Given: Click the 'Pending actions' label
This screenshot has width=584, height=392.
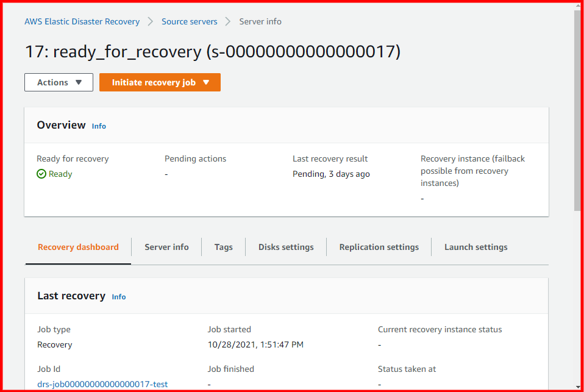Looking at the screenshot, I should (195, 159).
